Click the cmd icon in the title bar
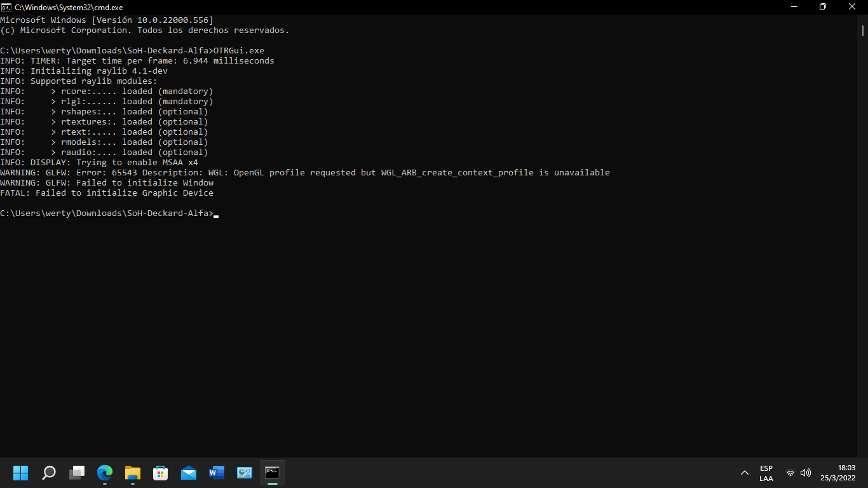 tap(7, 7)
